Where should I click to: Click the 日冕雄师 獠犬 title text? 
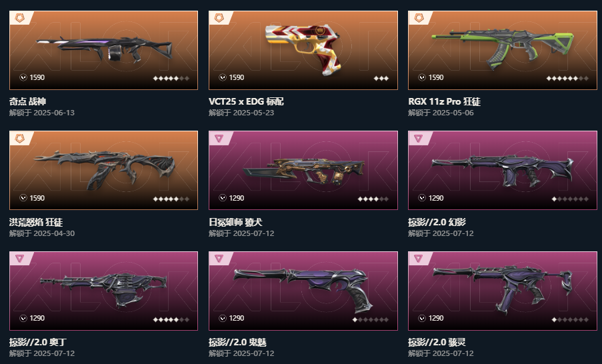click(235, 222)
